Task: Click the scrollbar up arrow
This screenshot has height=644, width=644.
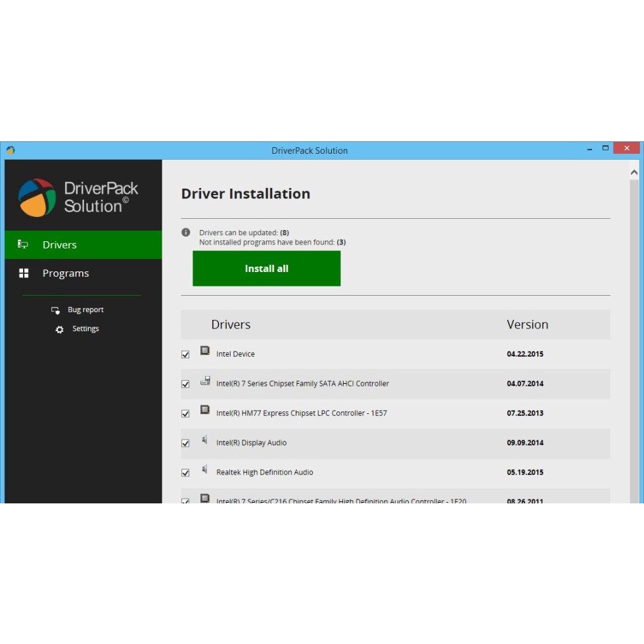Action: pos(634,173)
